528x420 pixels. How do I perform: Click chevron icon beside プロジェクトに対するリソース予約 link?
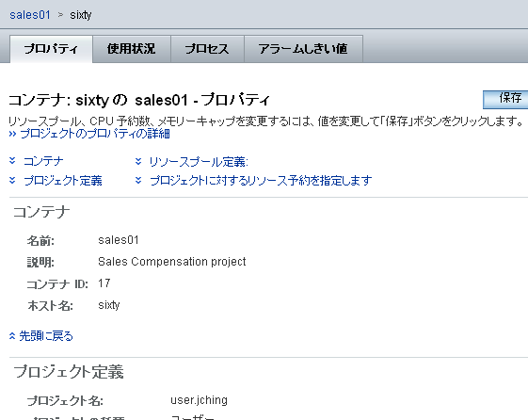click(x=138, y=180)
